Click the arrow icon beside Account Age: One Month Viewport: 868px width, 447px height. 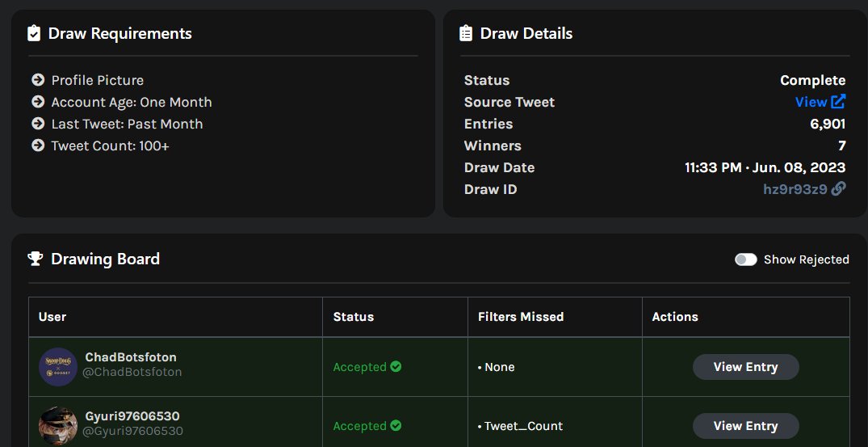[38, 102]
